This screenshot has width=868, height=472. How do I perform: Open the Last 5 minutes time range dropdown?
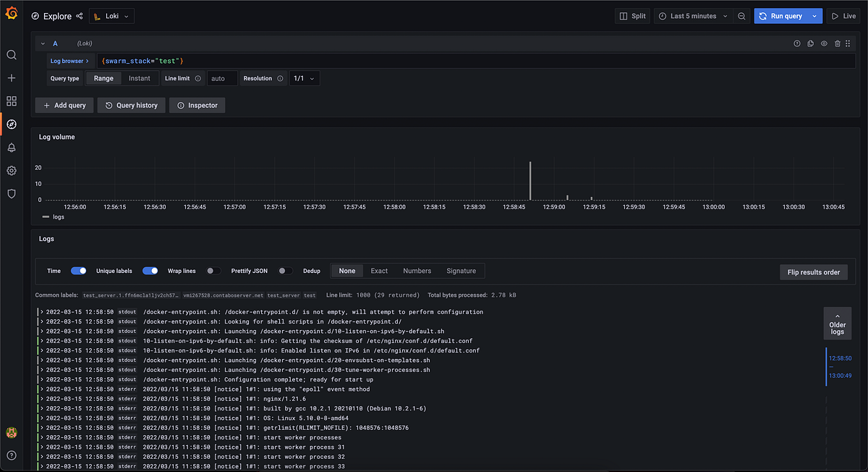691,15
